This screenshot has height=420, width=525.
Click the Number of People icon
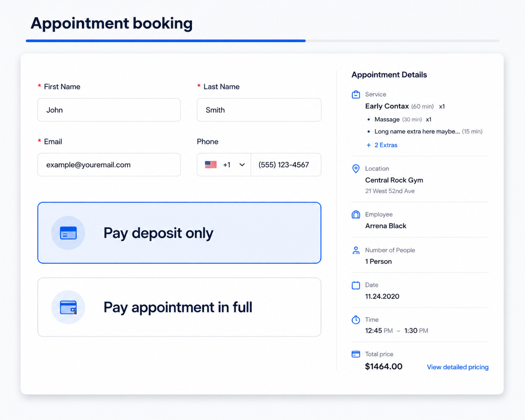(356, 250)
